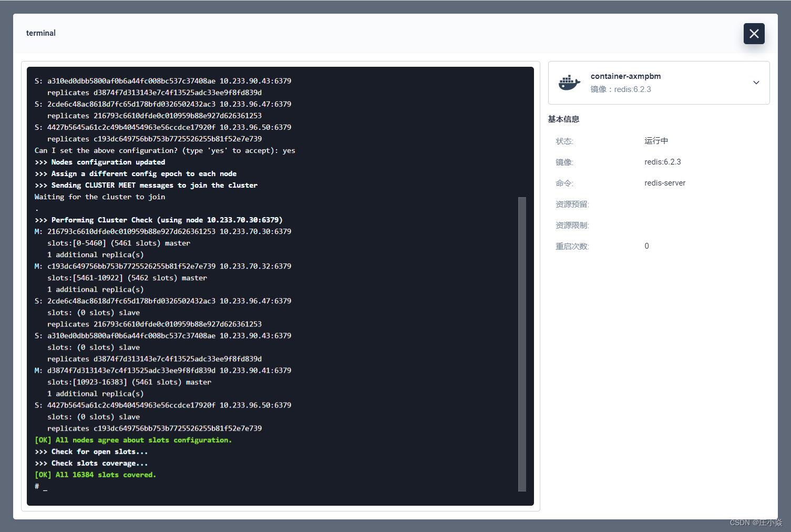This screenshot has height=532, width=791.
Task: Click master node line with 10.233.90.41:6379
Action: 162,371
